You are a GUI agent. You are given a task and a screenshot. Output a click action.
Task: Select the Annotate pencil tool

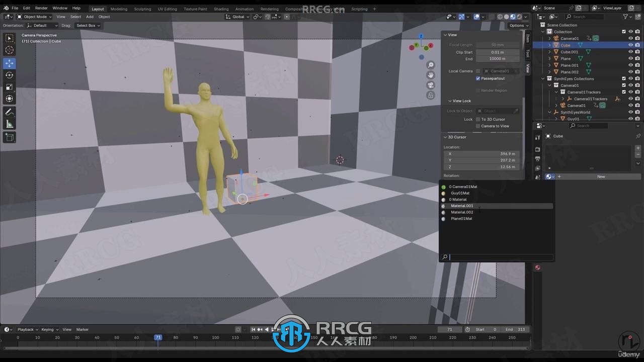pyautogui.click(x=10, y=112)
